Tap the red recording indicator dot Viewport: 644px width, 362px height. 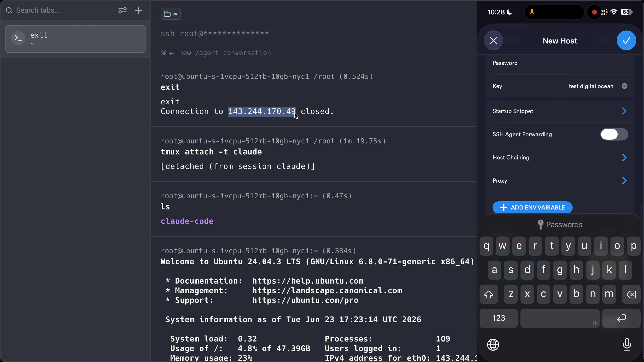tap(594, 12)
